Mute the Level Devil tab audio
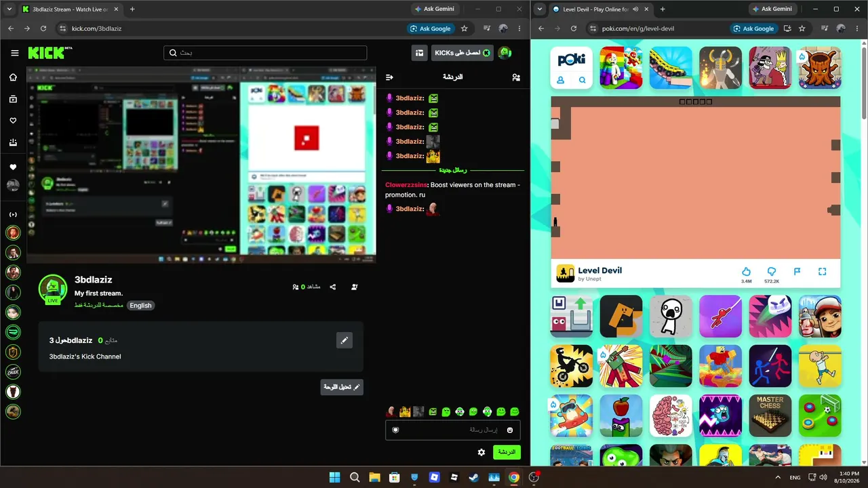Viewport: 868px width, 488px height. 635,9
